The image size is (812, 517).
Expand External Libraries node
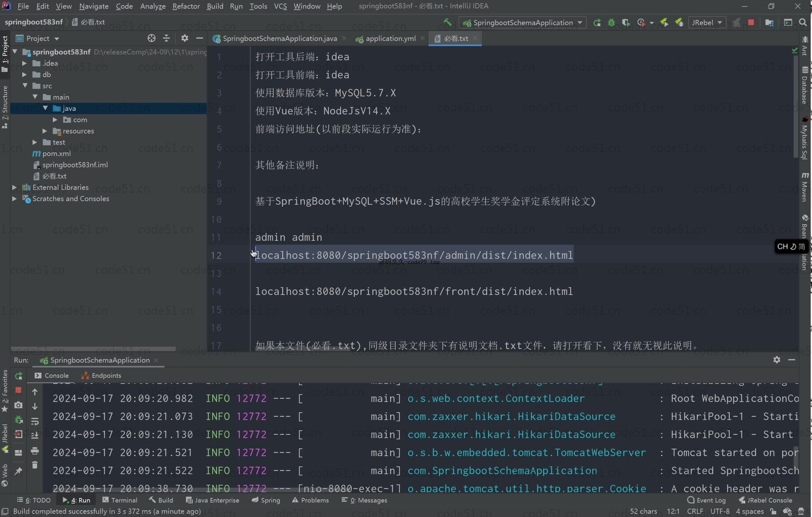(14, 187)
